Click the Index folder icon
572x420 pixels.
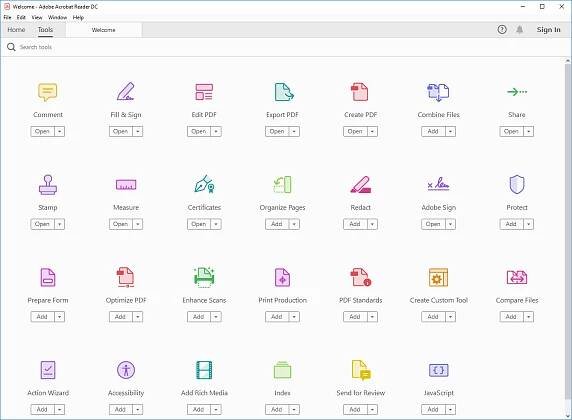point(282,370)
